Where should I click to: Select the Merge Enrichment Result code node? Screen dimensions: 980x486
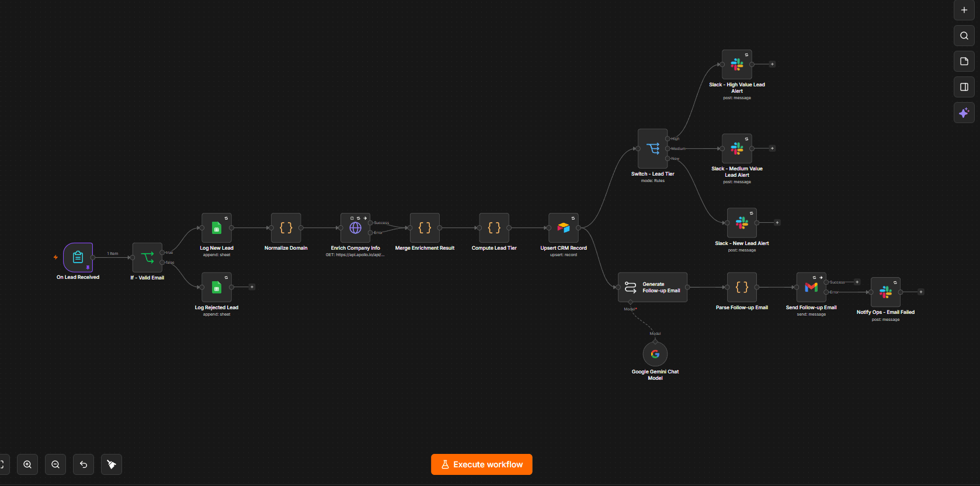[425, 228]
